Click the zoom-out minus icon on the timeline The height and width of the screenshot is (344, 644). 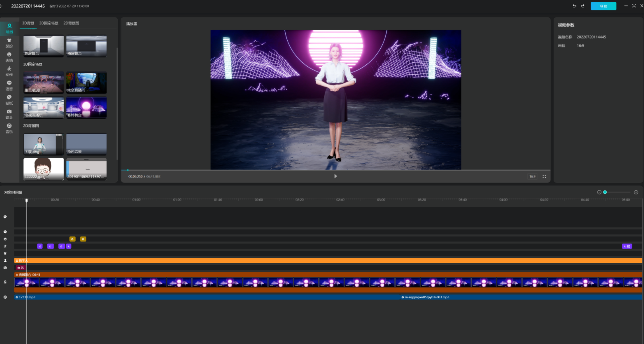pos(599,192)
